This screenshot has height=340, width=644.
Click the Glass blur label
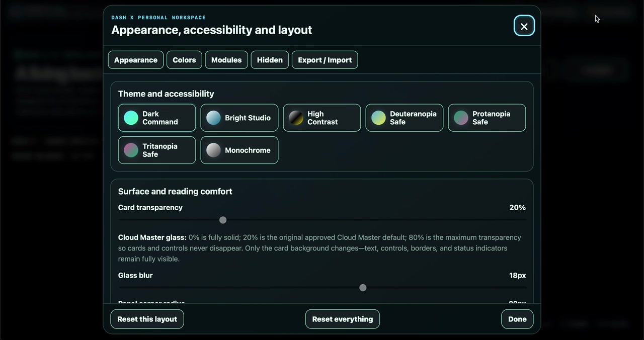[x=135, y=275]
